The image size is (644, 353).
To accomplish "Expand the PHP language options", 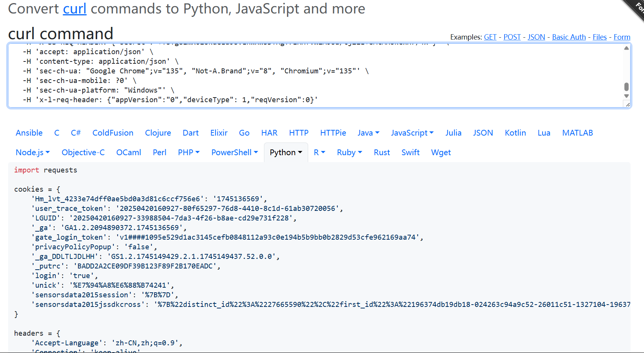I will tap(189, 152).
